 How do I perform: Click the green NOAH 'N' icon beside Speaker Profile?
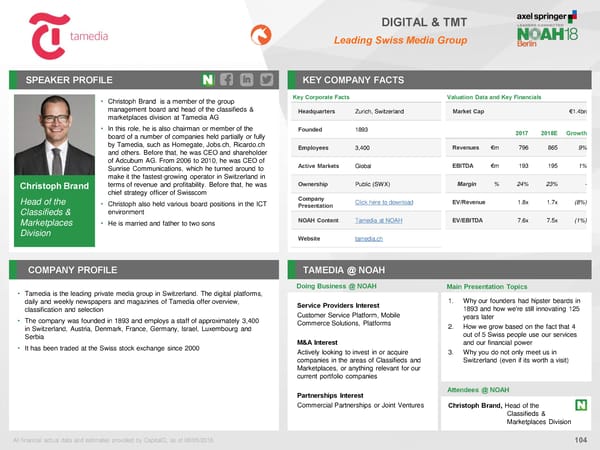(205, 79)
